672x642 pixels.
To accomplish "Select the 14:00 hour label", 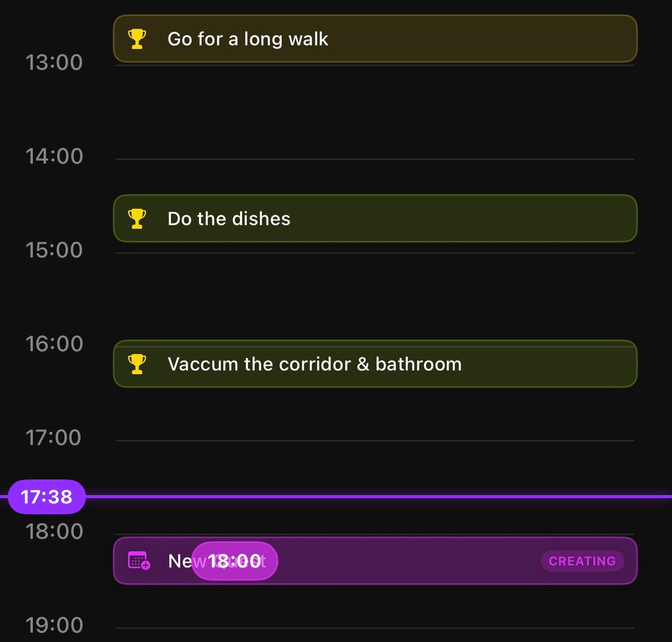I will 54,156.
